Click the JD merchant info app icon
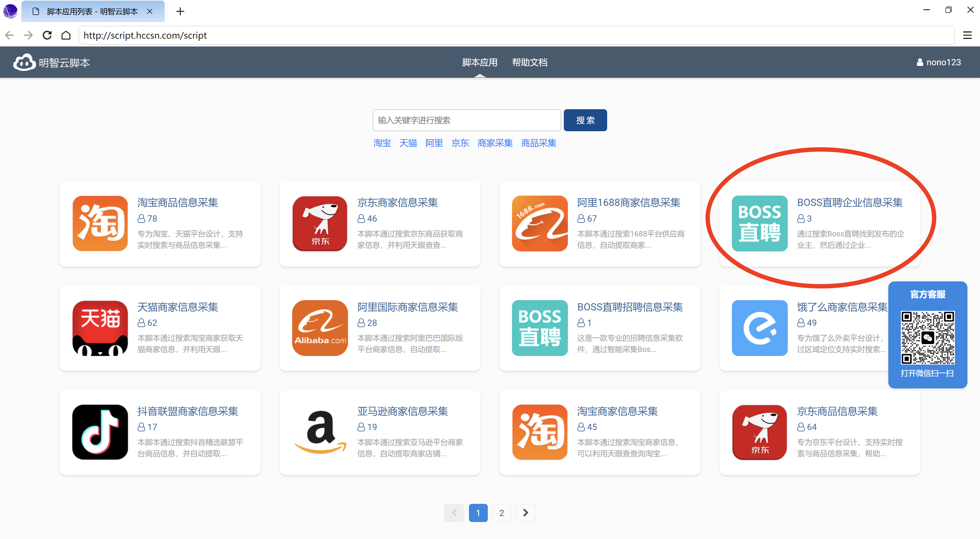 [x=320, y=224]
